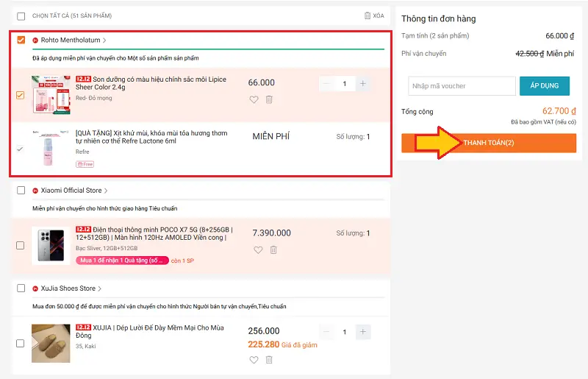Click the Tạm tính (2 sản phẩm) label
Image resolution: width=588 pixels, height=379 pixels.
pos(435,35)
